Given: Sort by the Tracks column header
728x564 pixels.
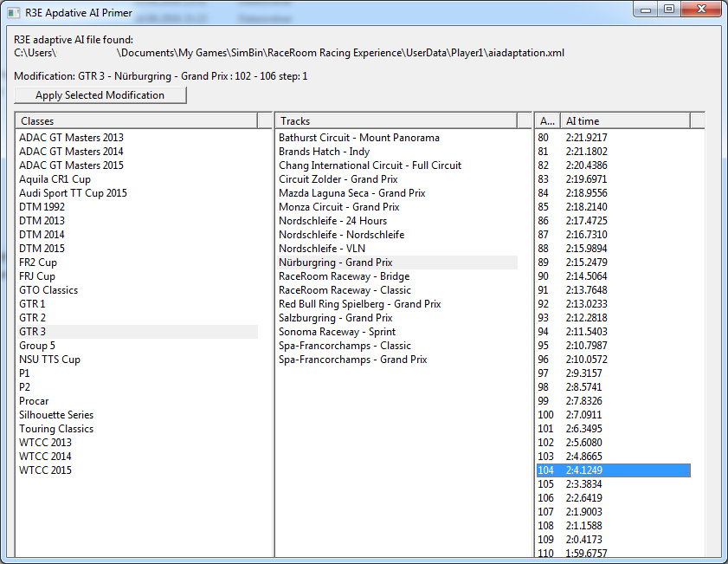Looking at the screenshot, I should [396, 120].
